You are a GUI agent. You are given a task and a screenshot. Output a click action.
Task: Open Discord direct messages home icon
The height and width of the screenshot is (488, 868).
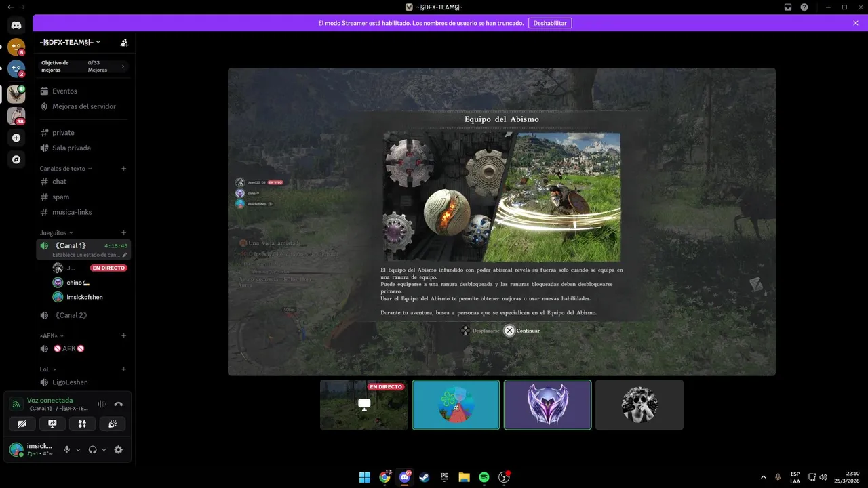point(16,25)
